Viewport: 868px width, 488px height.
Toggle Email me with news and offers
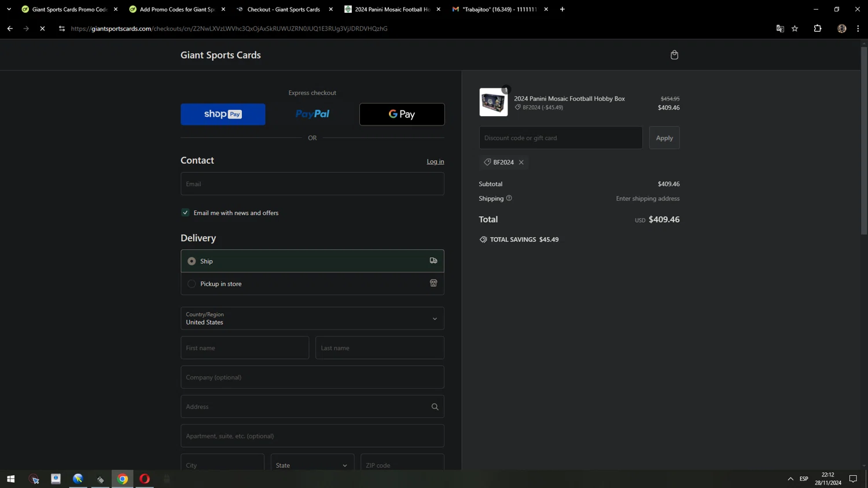[185, 213]
